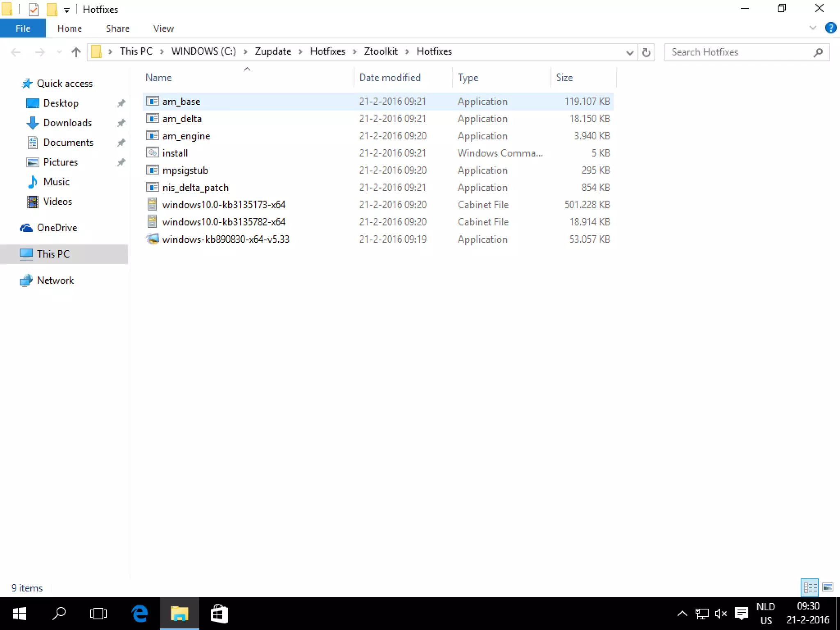Image resolution: width=840 pixels, height=630 pixels.
Task: Click the Up one level arrow
Action: (x=76, y=52)
